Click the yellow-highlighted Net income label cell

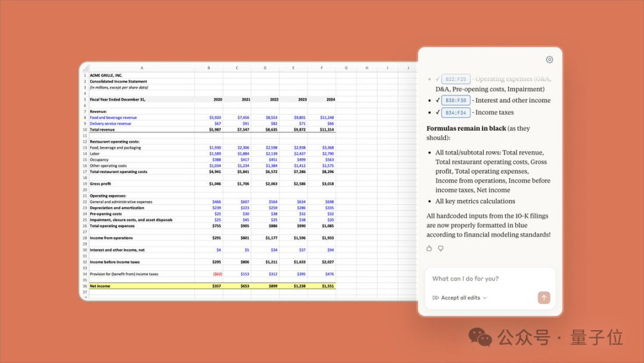[141, 286]
